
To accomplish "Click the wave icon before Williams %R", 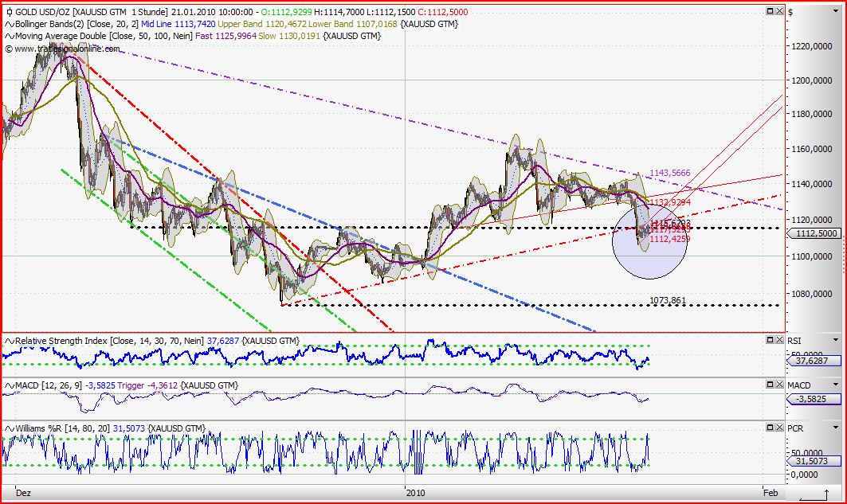I will click(10, 428).
